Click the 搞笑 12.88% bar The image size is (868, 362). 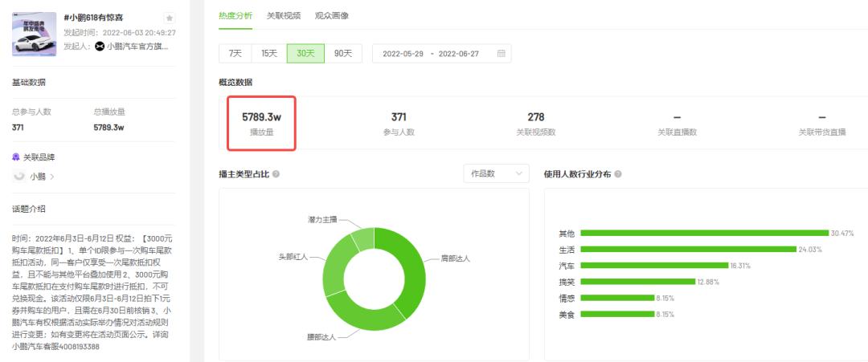[637, 281]
